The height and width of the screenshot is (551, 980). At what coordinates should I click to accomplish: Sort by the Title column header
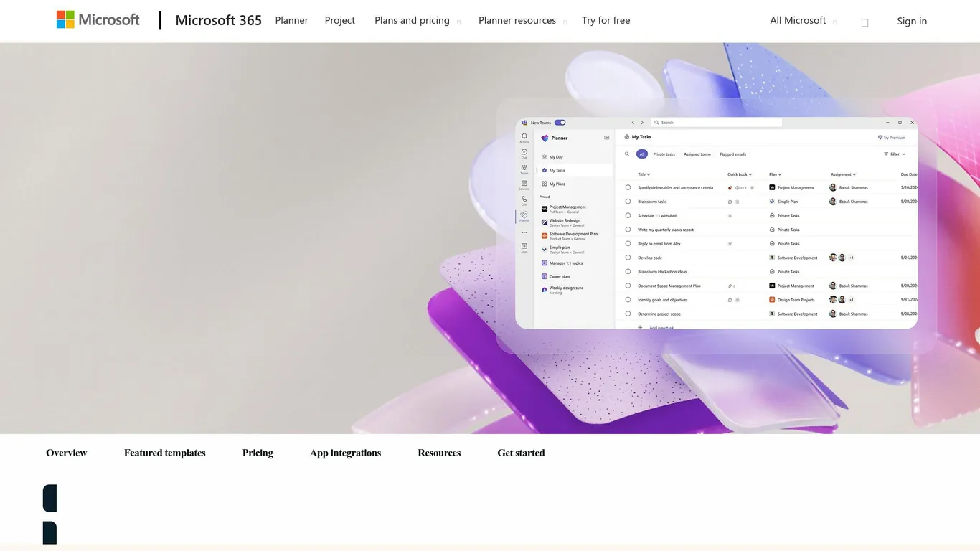click(x=644, y=174)
